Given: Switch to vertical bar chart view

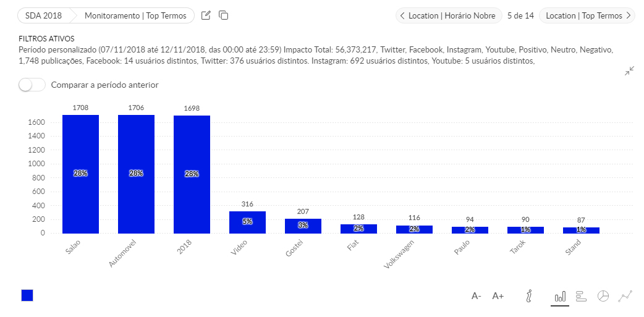Looking at the screenshot, I should point(560,297).
